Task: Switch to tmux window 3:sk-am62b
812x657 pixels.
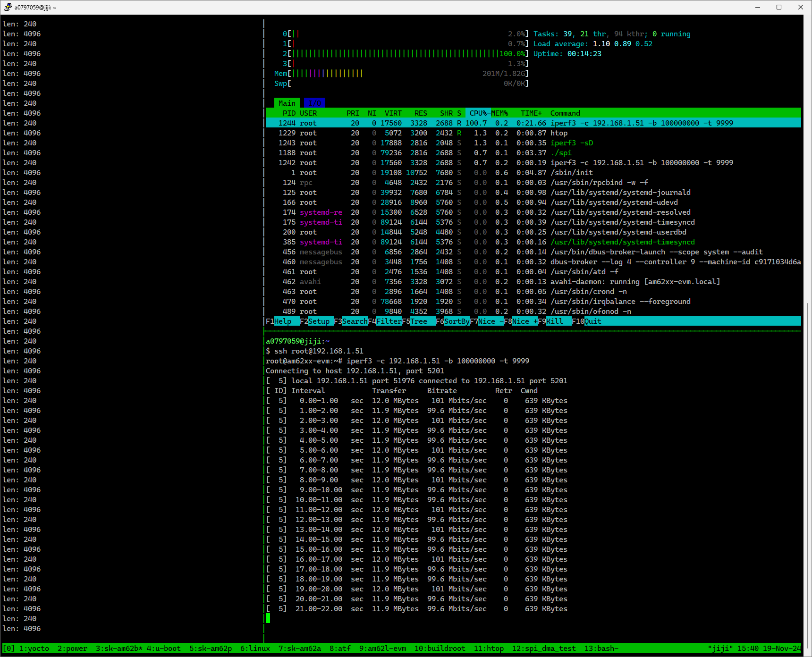Action: point(119,649)
